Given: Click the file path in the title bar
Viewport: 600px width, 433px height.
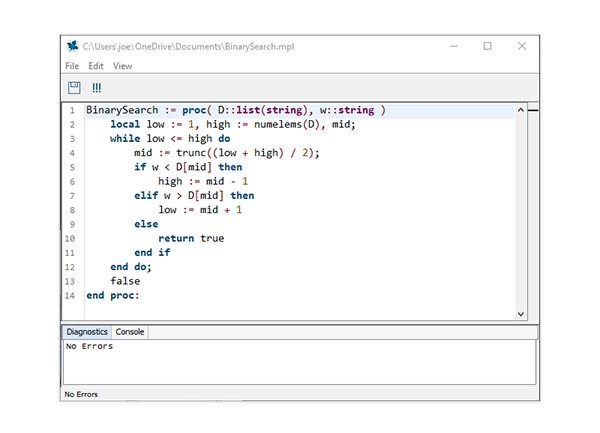Looking at the screenshot, I should (188, 46).
